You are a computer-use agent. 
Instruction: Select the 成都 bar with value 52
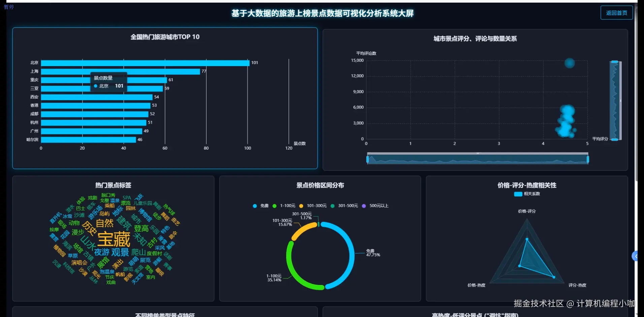point(95,114)
